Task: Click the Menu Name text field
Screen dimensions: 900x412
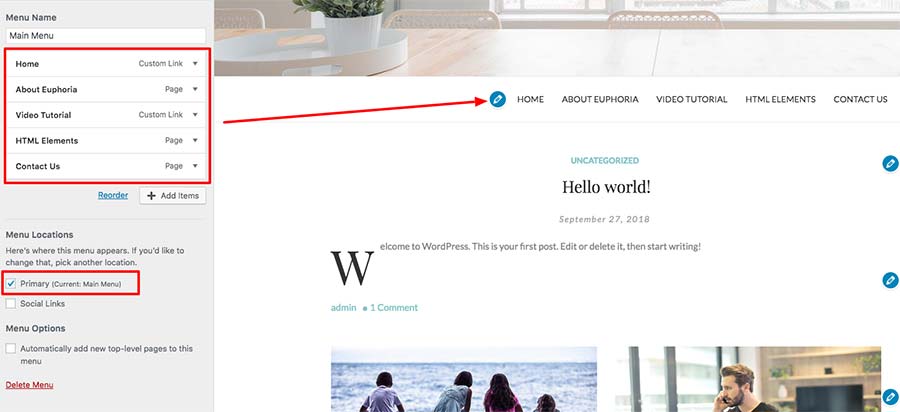Action: click(106, 36)
